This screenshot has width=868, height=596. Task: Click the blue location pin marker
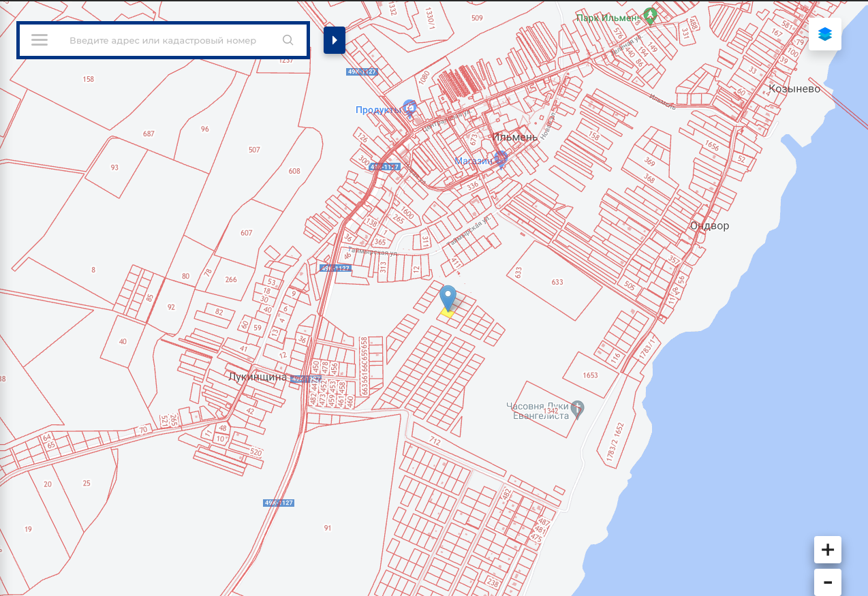coord(448,298)
